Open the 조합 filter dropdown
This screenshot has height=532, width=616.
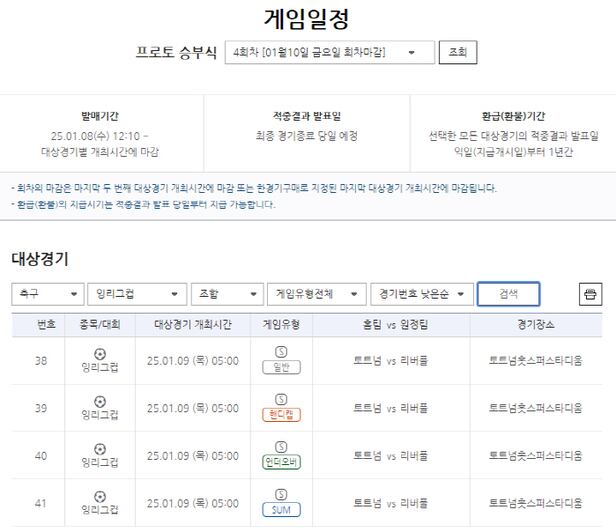click(x=226, y=294)
